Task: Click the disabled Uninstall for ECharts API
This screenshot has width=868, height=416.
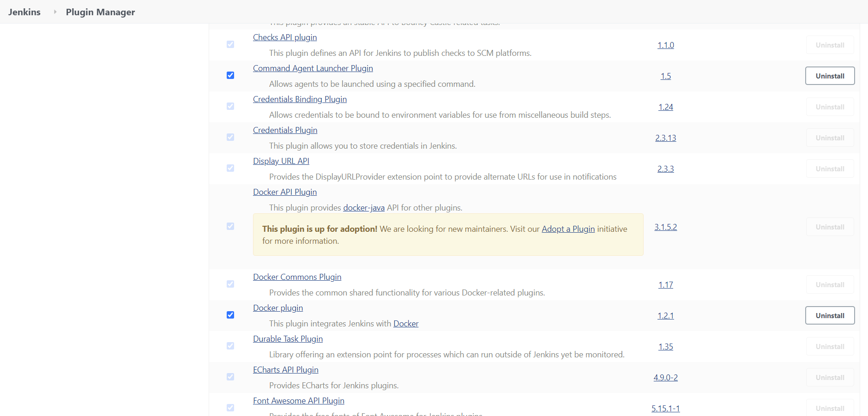Action: 830,377
